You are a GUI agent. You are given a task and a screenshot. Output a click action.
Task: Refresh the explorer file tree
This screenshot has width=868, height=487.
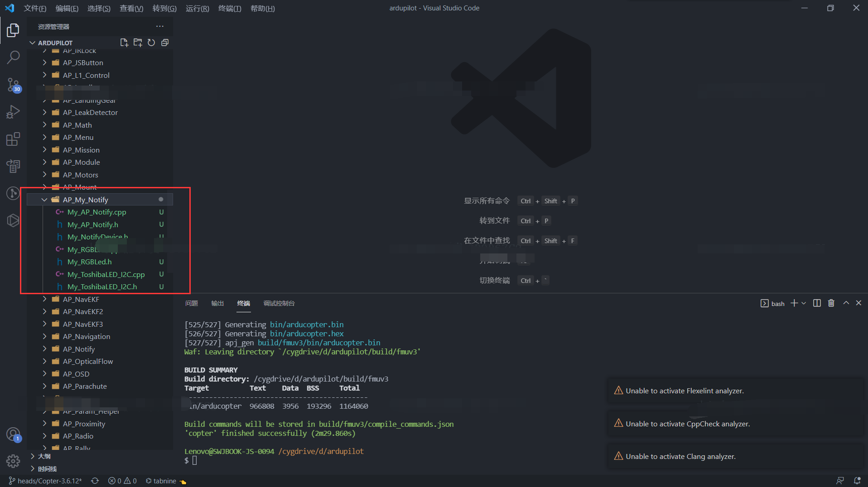(151, 43)
